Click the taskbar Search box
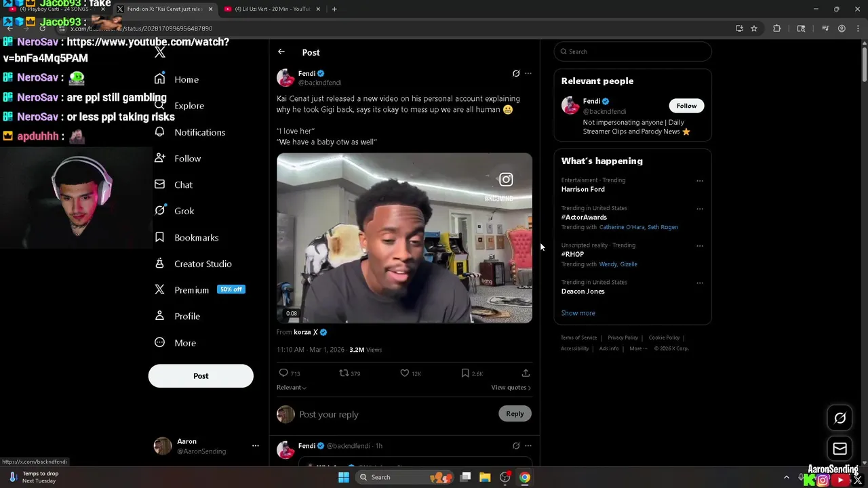 (x=404, y=477)
